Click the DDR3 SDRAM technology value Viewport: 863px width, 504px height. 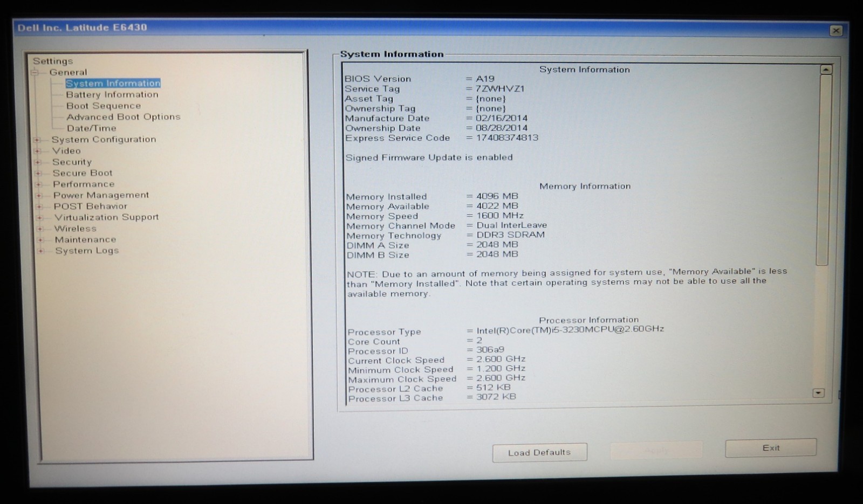coord(511,235)
